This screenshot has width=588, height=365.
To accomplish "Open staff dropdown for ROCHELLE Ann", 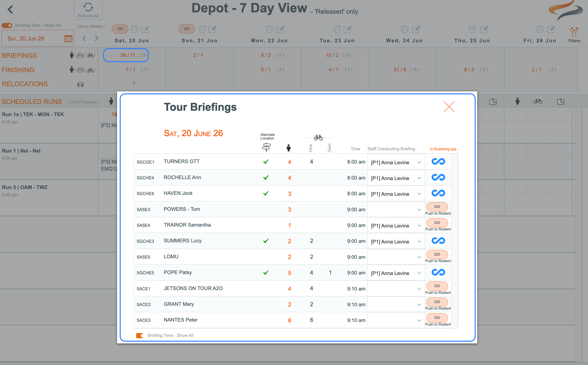I will (x=419, y=178).
